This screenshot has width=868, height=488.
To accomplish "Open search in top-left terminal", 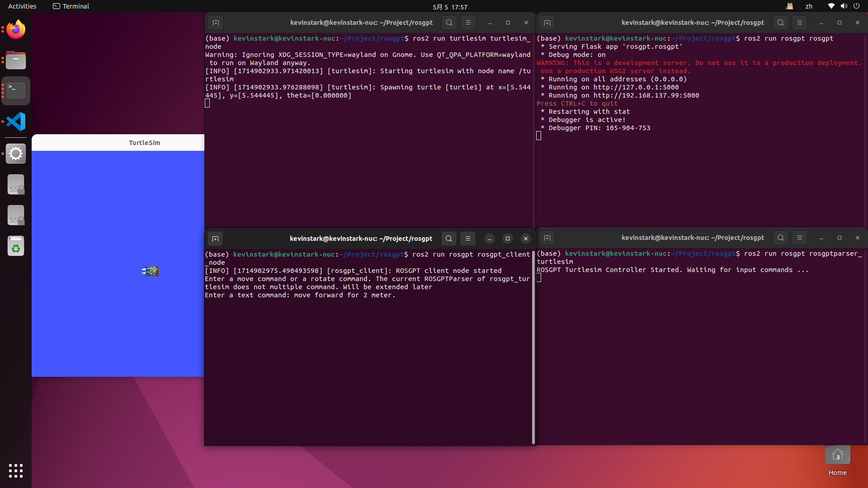I will [449, 23].
